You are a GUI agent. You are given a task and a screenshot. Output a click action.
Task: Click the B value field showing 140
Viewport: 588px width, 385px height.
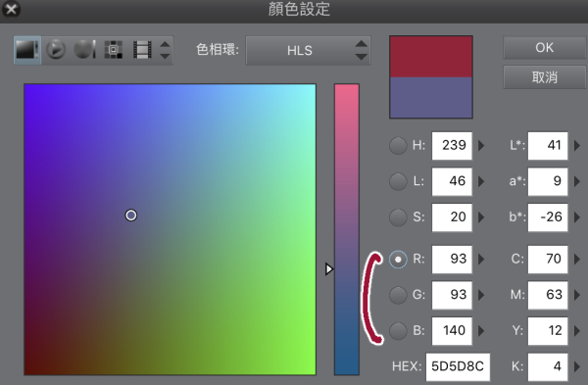click(452, 331)
